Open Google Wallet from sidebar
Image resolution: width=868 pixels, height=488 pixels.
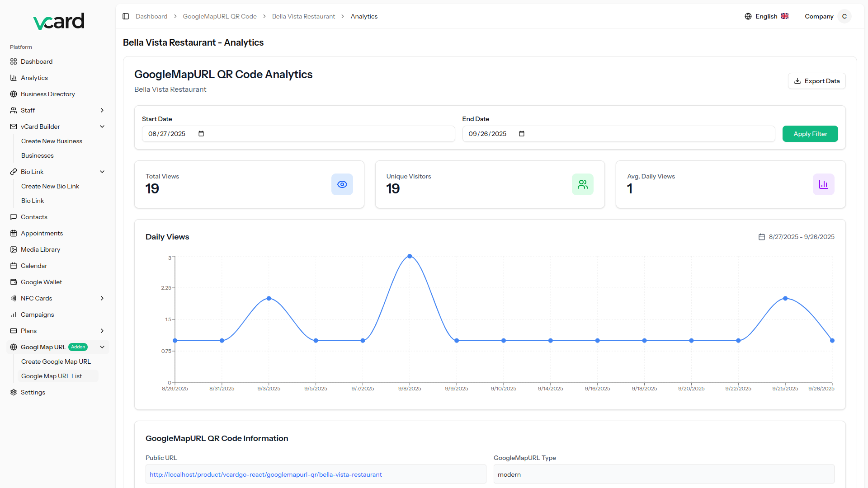[x=41, y=282]
